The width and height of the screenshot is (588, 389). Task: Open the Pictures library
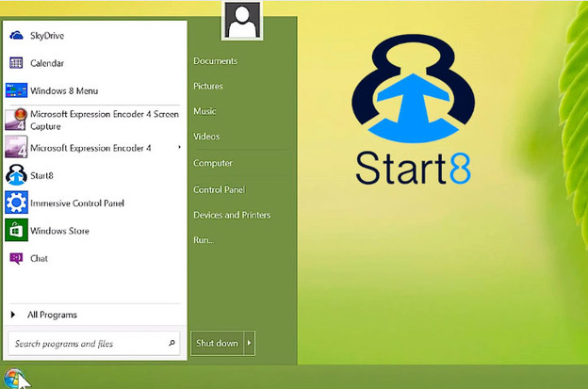pos(208,87)
